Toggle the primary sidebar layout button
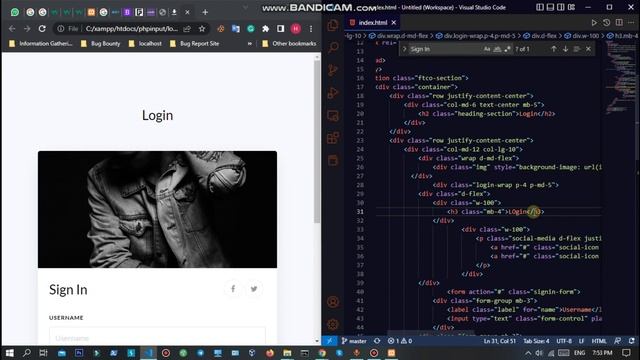 click(x=540, y=7)
